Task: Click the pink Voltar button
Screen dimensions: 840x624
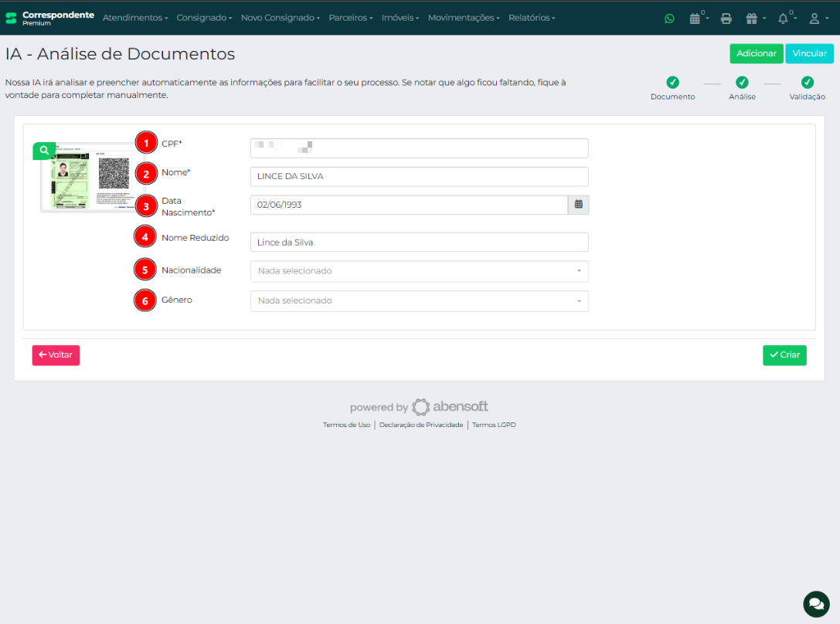Action: coord(56,355)
